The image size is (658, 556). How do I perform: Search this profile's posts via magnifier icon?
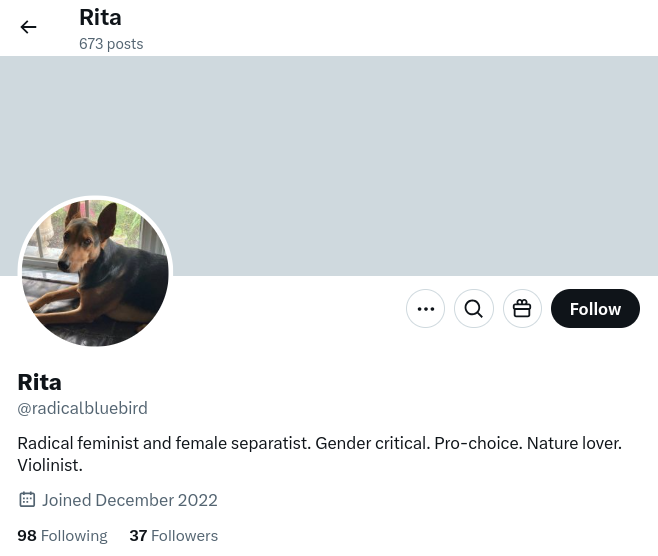474,309
